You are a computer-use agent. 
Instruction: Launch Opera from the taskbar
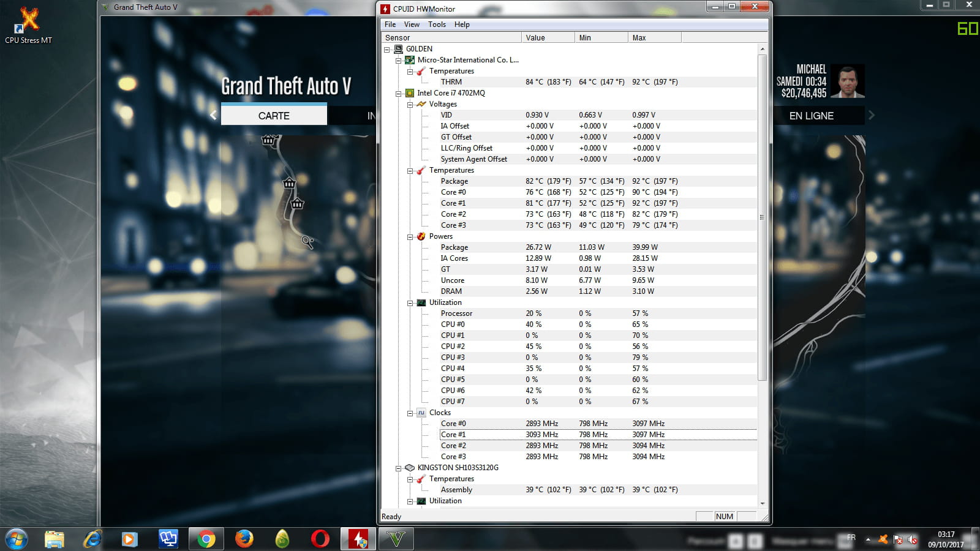point(320,539)
